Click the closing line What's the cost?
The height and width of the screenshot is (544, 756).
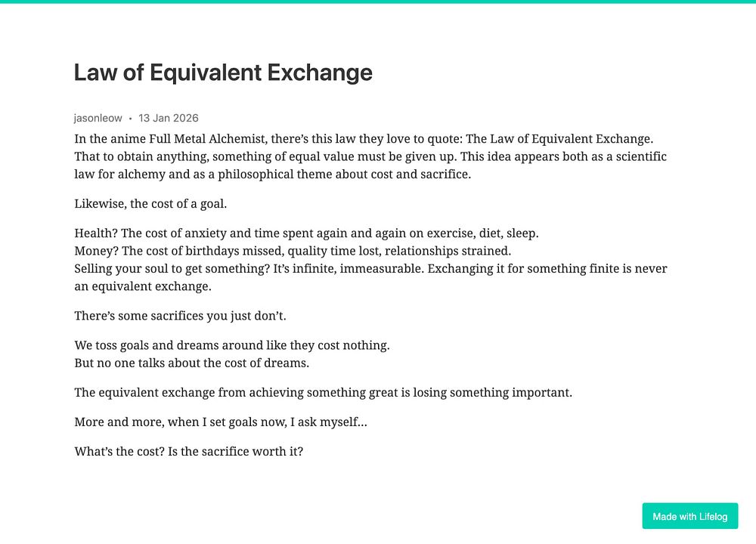(188, 452)
